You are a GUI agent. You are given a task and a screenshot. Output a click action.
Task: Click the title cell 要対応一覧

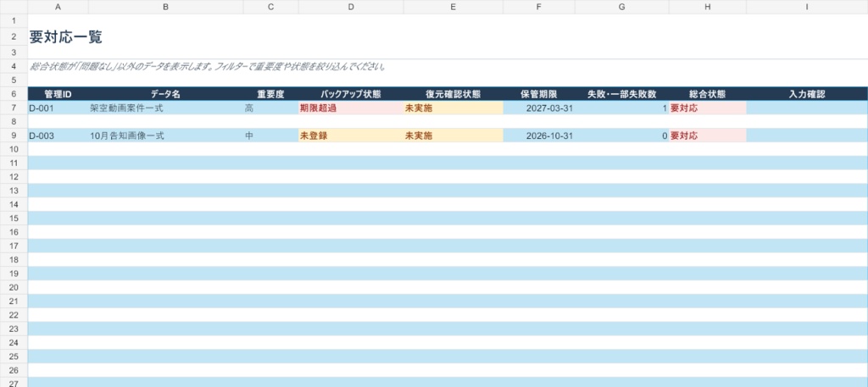tap(65, 37)
